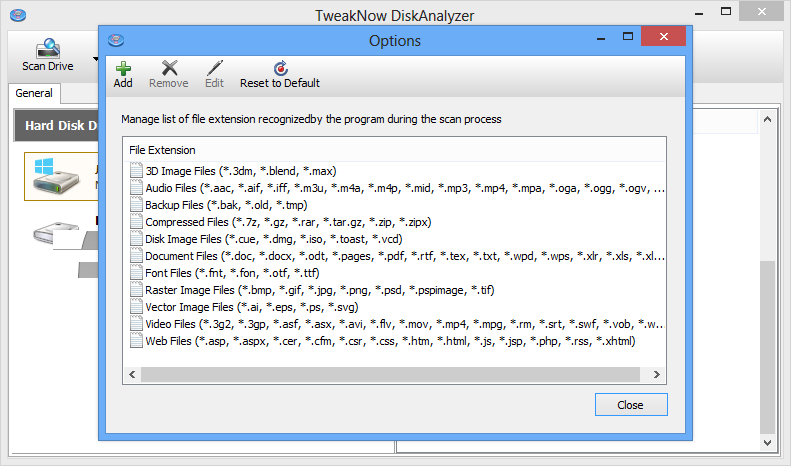Close Options dialog with red X

pyautogui.click(x=663, y=36)
